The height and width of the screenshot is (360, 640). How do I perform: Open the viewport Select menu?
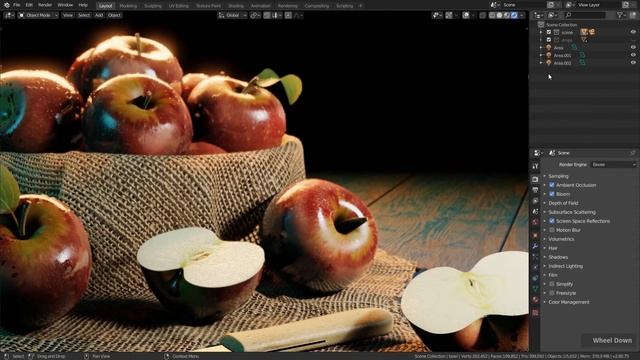click(84, 15)
